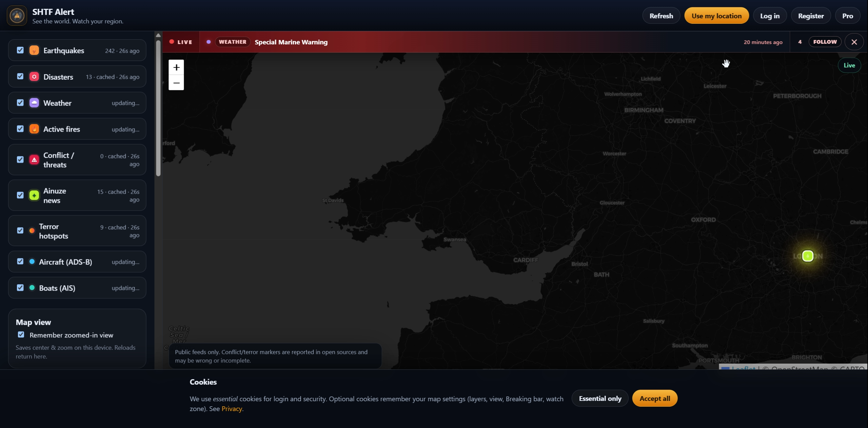Screen dimensions: 868x428
Task: Click the BIRMINGHAM label on map
Action: [x=644, y=110]
